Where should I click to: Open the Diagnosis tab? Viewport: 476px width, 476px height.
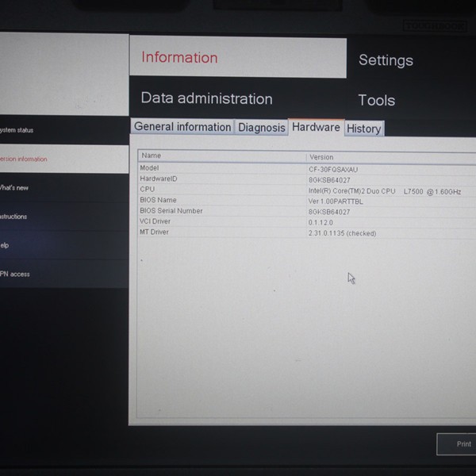[261, 127]
